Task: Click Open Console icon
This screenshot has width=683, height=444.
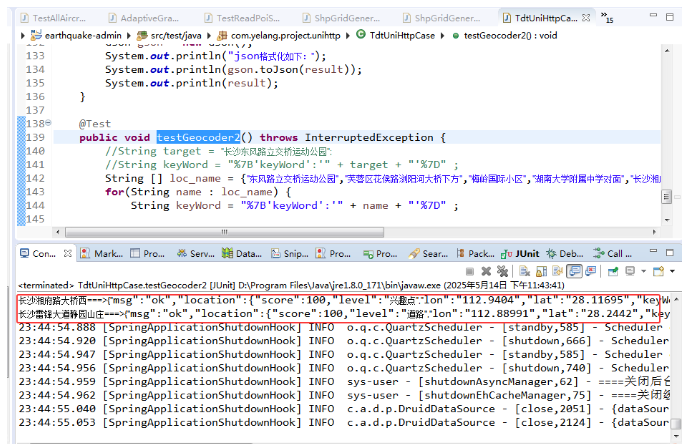Action: (658, 271)
